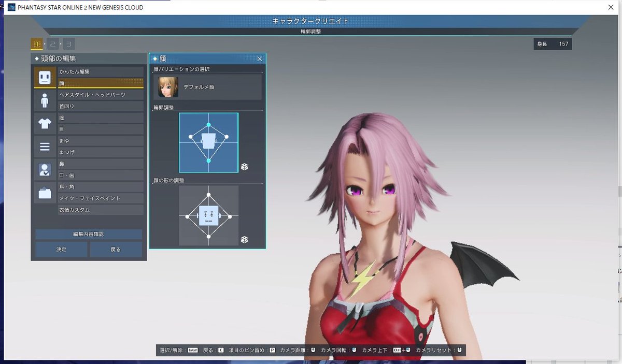Open ヘアスタイル・ヘッドパーツ menu item
This screenshot has height=364, width=622.
[x=101, y=95]
